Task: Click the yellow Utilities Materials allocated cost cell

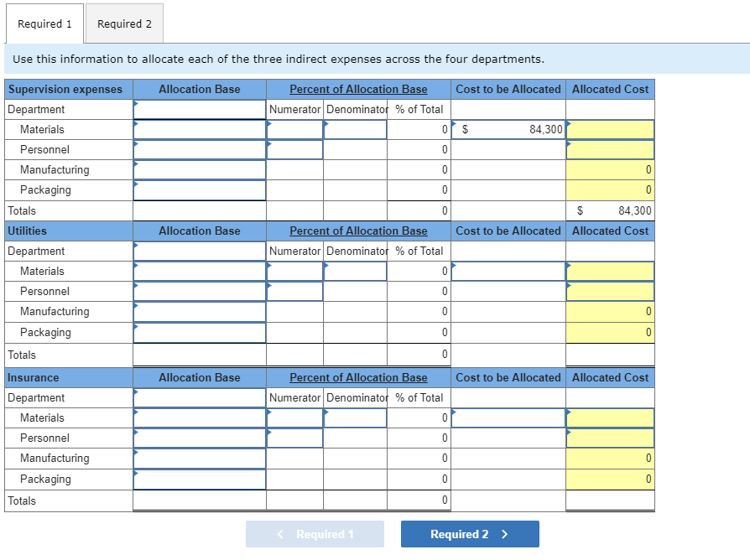Action: pyautogui.click(x=610, y=271)
